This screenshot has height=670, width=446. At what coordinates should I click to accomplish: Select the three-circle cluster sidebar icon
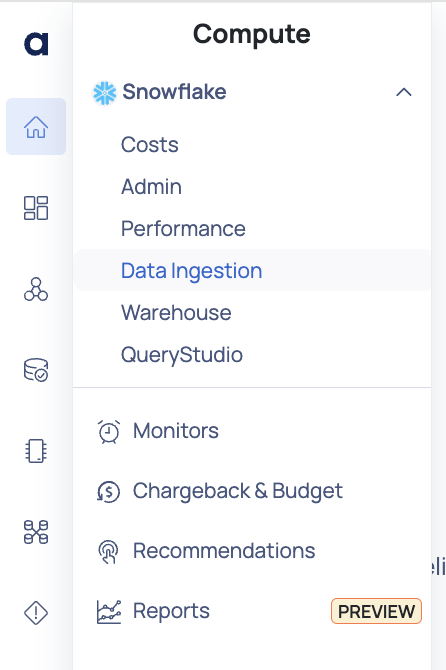click(x=36, y=289)
